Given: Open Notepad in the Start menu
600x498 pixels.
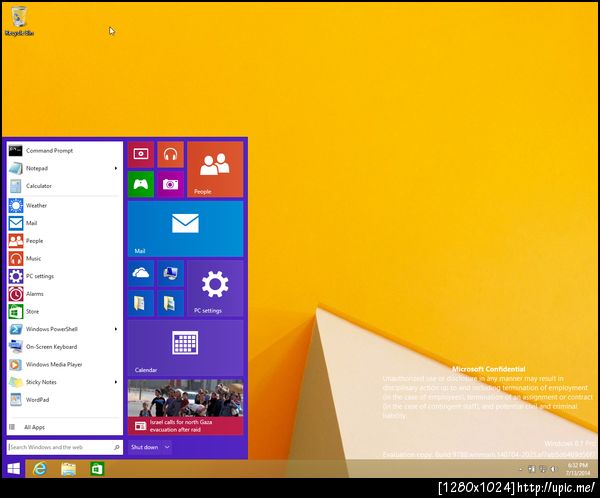Looking at the screenshot, I should pos(64,168).
